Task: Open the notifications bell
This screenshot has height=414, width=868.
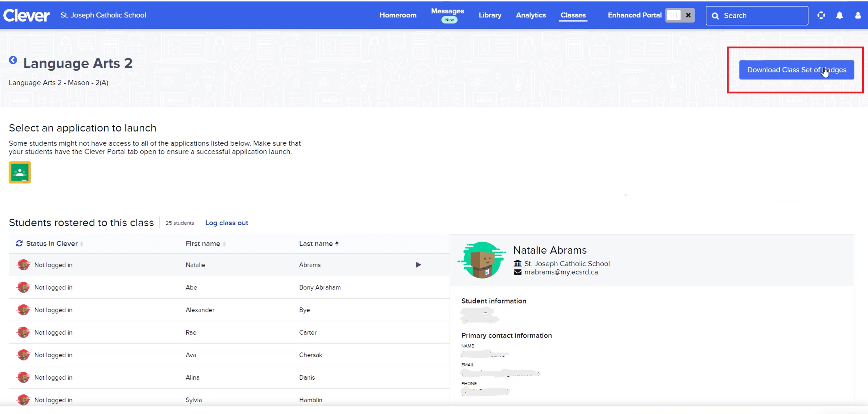Action: tap(840, 16)
